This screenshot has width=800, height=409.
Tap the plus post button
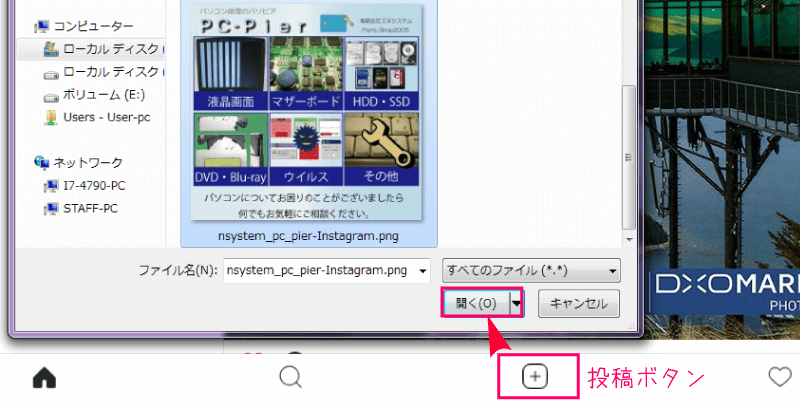click(535, 377)
